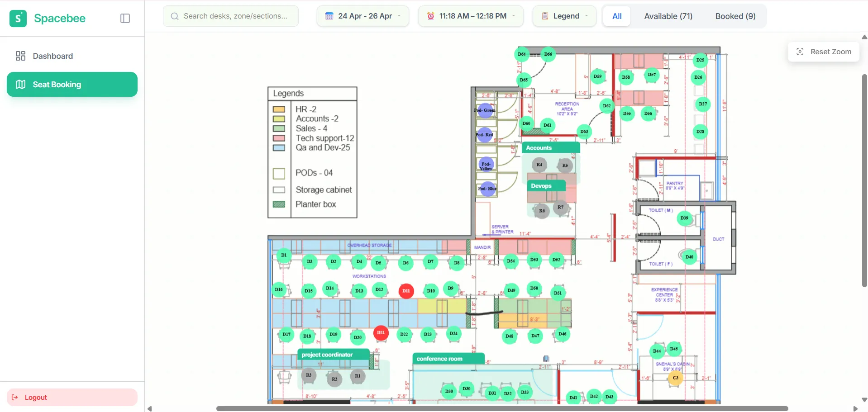Open the 24 Apr - 26 Apr date dropdown

click(x=363, y=16)
